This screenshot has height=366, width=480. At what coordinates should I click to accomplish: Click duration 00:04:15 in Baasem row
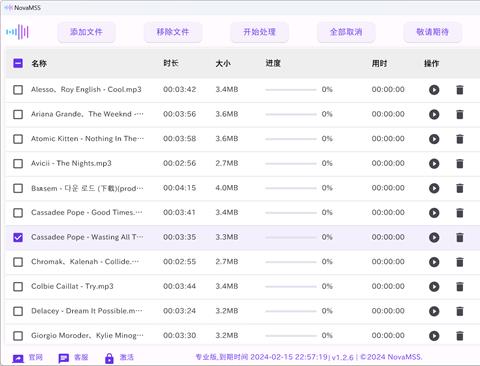[x=179, y=188]
